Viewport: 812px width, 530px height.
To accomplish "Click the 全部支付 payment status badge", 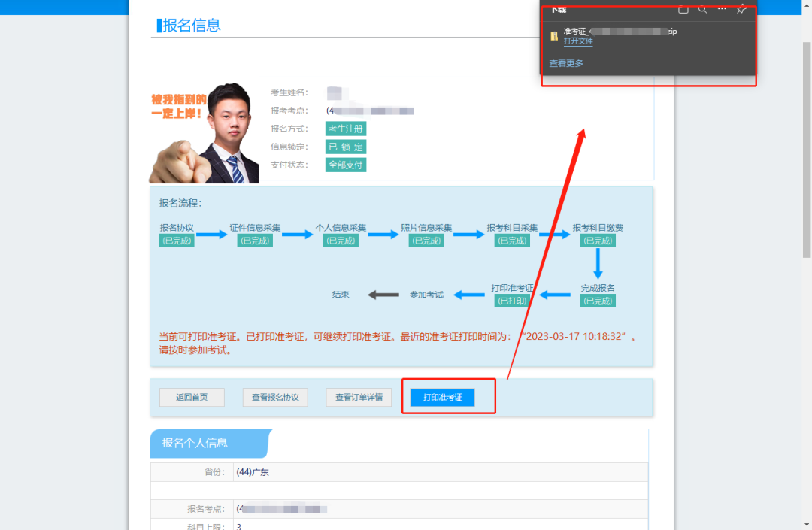I will [345, 164].
